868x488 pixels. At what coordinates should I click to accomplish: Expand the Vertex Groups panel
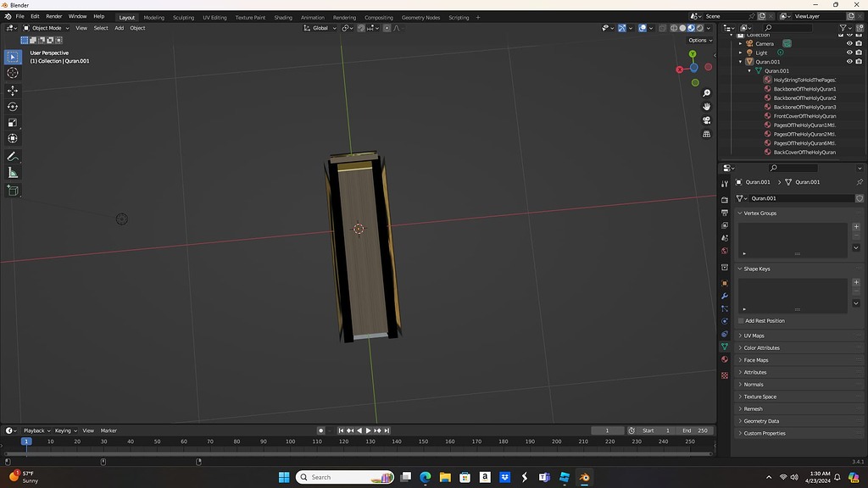pos(760,213)
